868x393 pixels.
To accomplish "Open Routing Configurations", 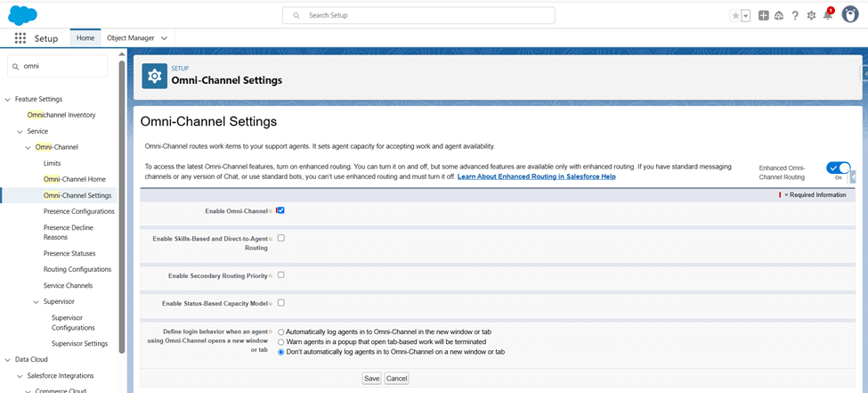I will (x=77, y=269).
